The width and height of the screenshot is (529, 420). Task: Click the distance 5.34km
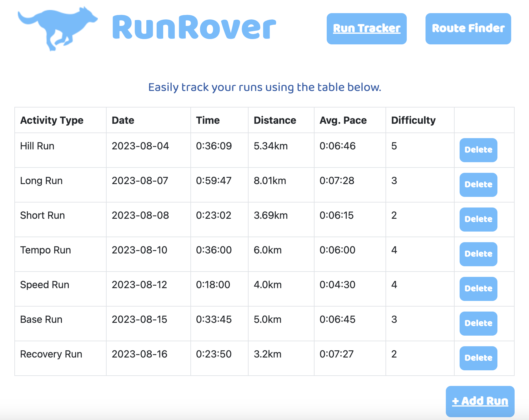click(x=271, y=146)
